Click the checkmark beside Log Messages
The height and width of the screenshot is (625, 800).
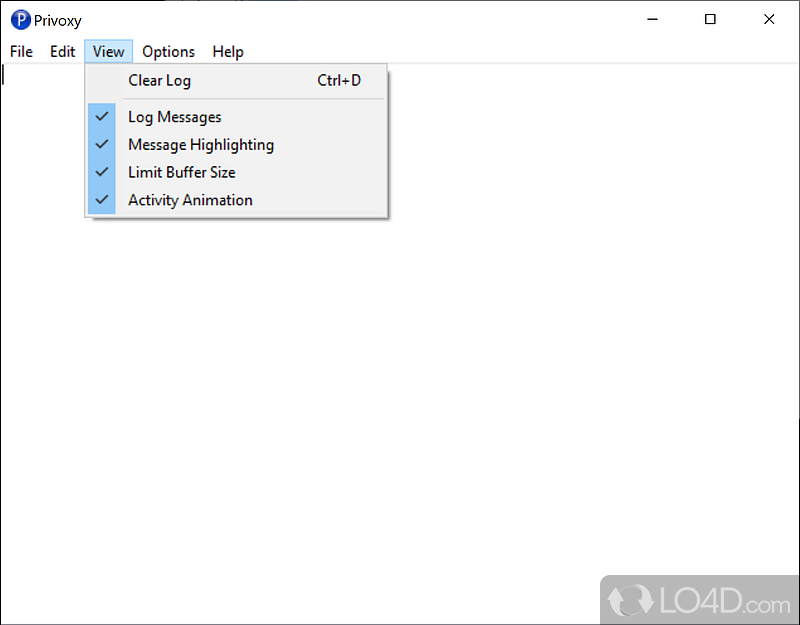click(x=102, y=117)
